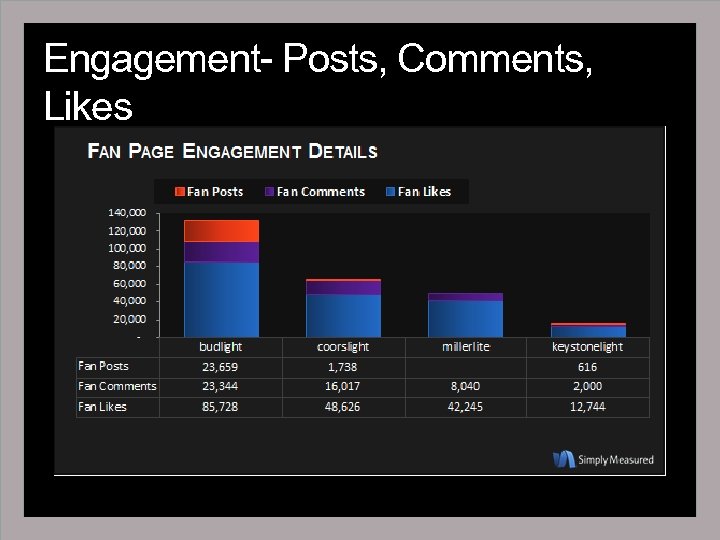The image size is (720, 540).
Task: Click the 'Fan Comments' legend label
Action: [321, 191]
